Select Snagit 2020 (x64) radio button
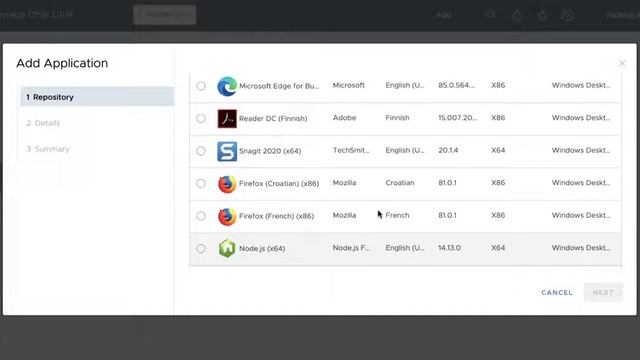 click(201, 151)
